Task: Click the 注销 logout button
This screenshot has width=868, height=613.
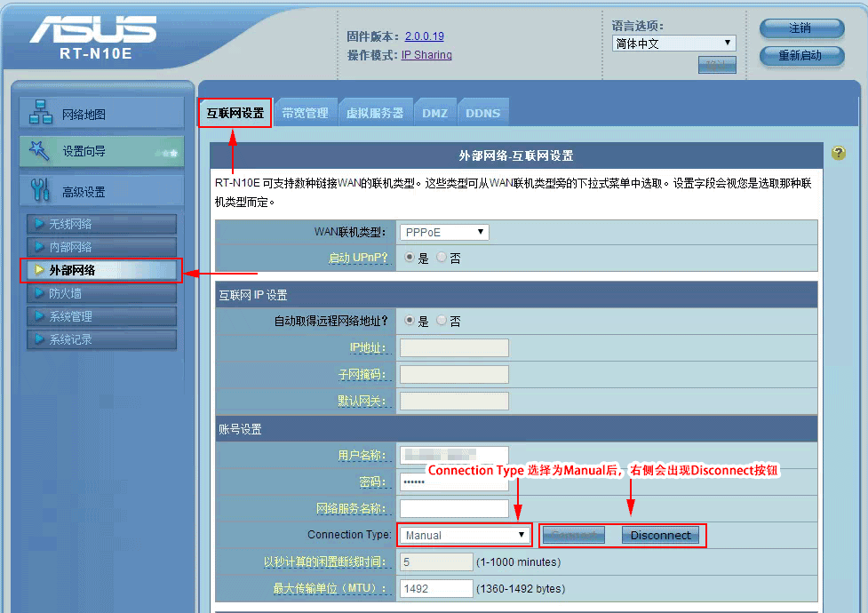Action: pos(801,28)
